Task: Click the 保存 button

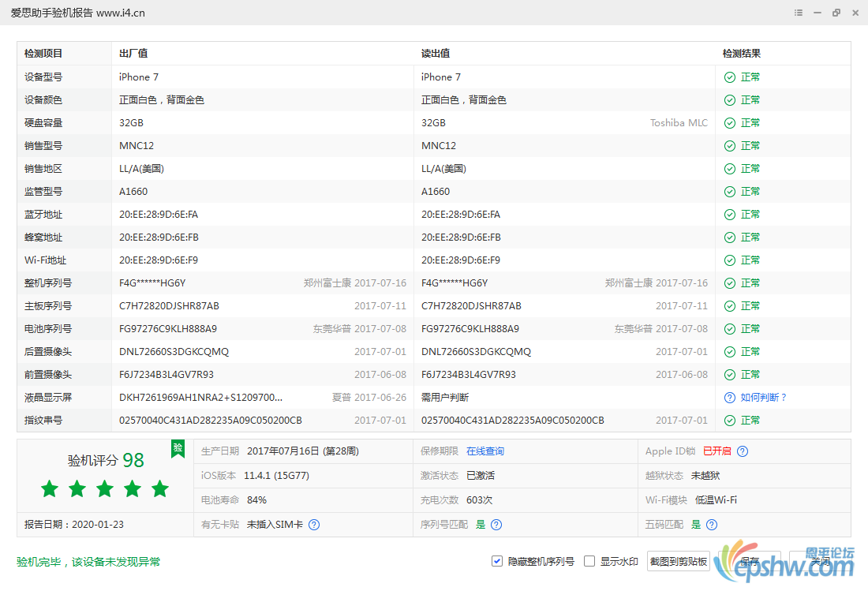Action: [750, 561]
